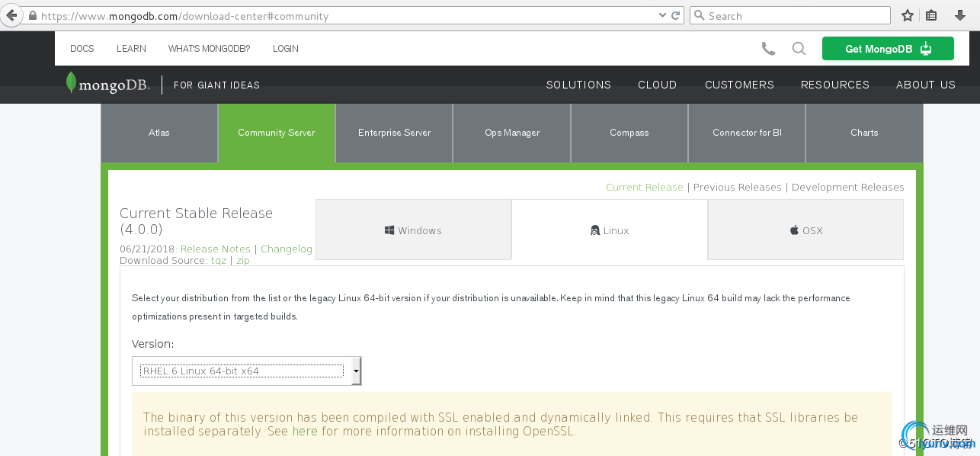Viewport: 980px width, 456px height.
Task: Open the RHEL 6 Linux version dropdown
Action: (247, 371)
